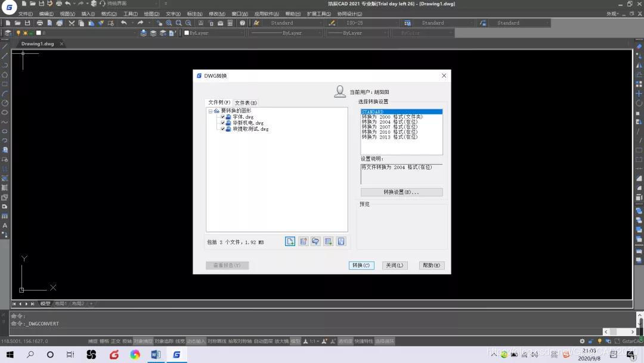Click the taskbar Search magnifier icon

(30, 355)
